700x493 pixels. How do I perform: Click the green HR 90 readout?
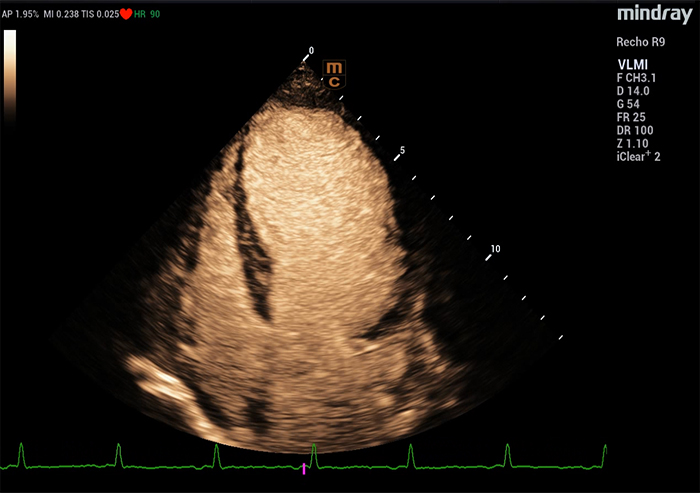tap(149, 12)
